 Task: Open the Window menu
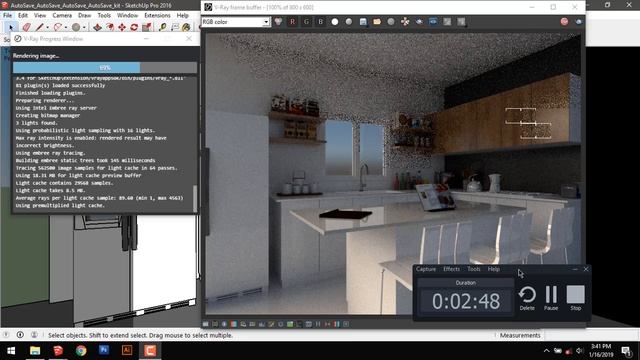pos(127,15)
